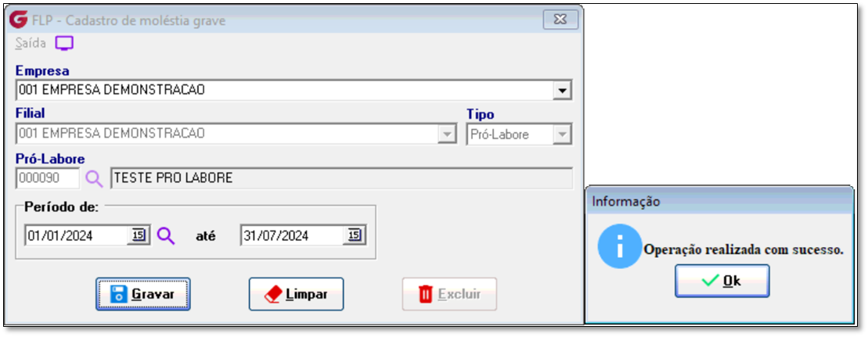Confirm the message with Ok button
Screen dimensions: 868x337
722,281
